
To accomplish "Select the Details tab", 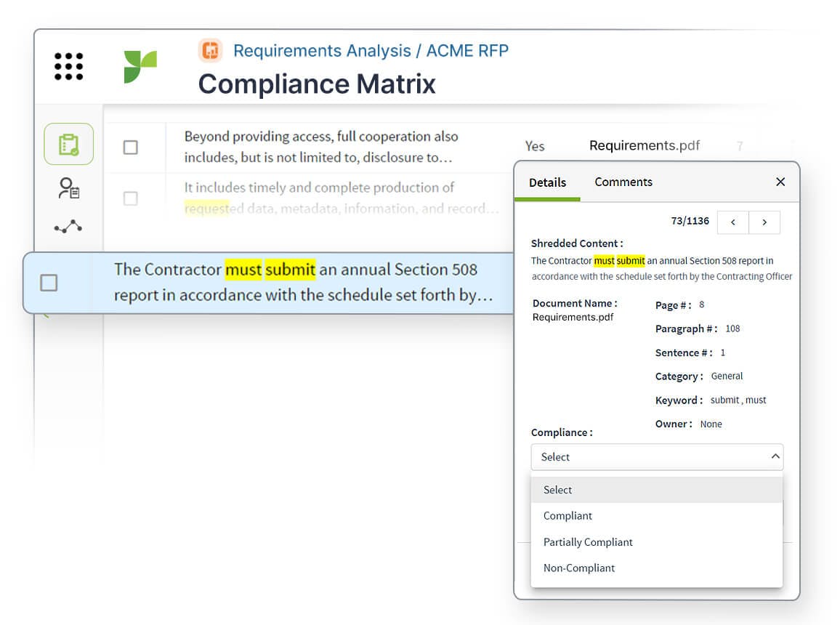I will (x=547, y=182).
